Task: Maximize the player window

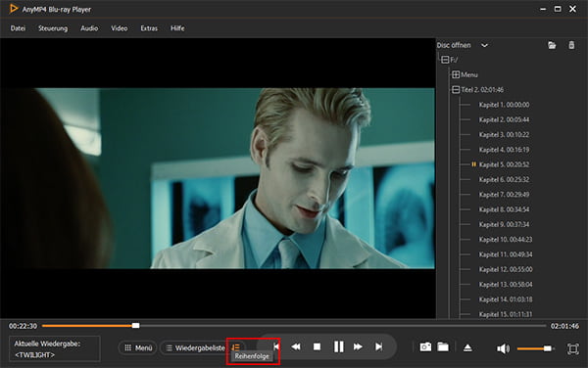Action: (558, 9)
